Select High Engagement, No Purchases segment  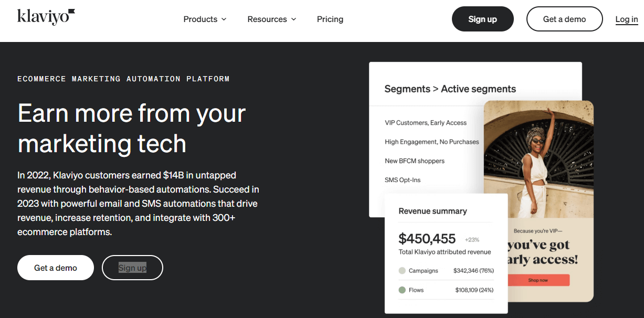click(432, 142)
